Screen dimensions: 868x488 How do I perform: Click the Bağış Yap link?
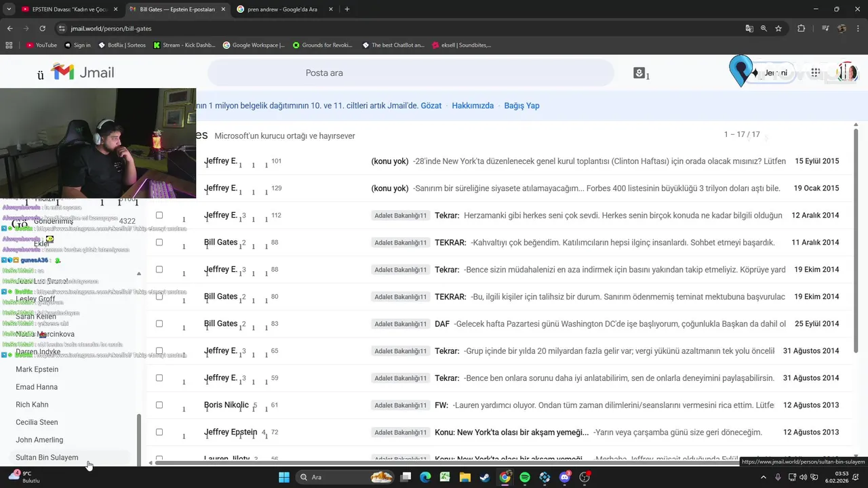(x=521, y=106)
